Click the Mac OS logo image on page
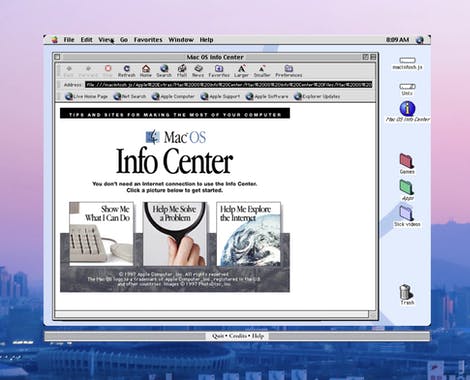470x380 pixels. pyautogui.click(x=176, y=137)
